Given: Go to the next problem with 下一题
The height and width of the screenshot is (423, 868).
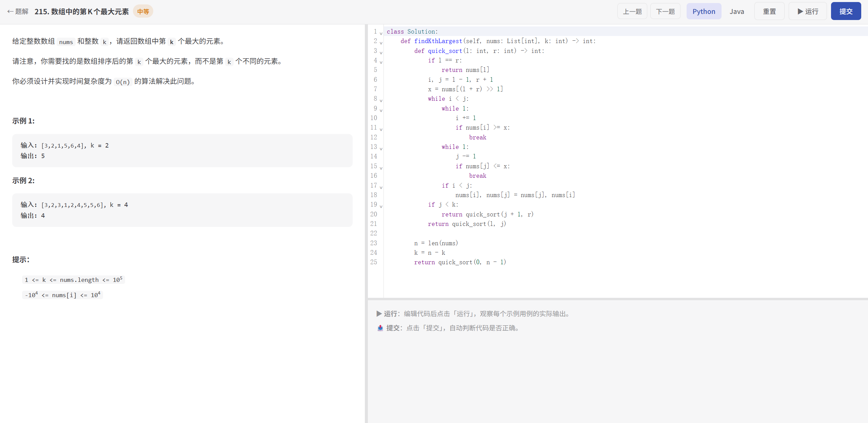Looking at the screenshot, I should tap(665, 12).
